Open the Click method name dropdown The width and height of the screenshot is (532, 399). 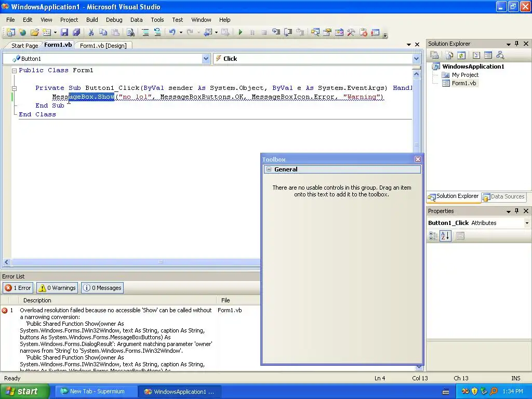tap(417, 59)
